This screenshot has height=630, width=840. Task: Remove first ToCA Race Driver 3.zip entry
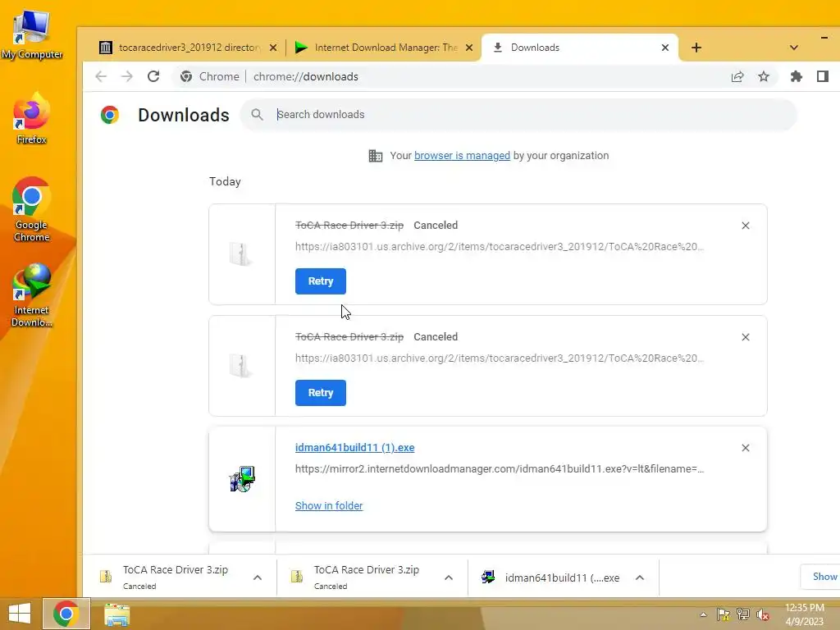point(745,226)
